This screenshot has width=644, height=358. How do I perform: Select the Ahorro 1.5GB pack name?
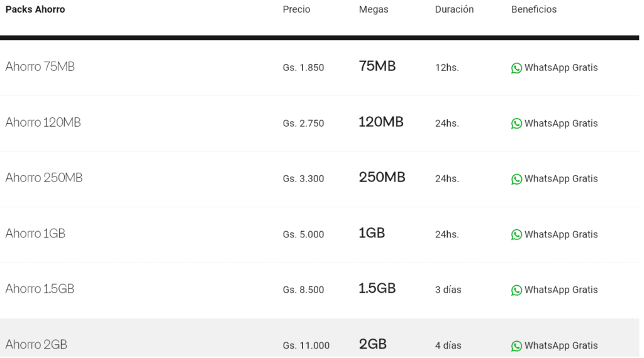pyautogui.click(x=40, y=289)
